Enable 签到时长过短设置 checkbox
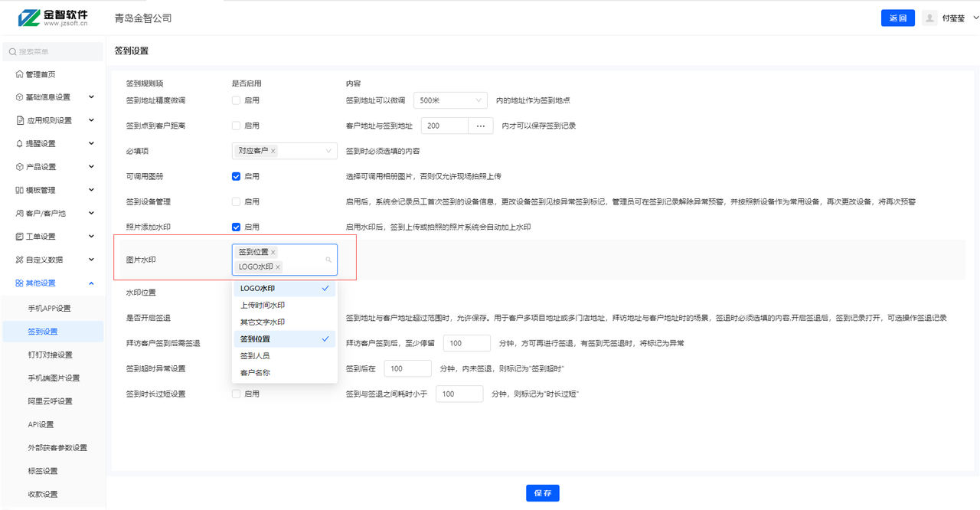Viewport: 980px width, 510px height. coord(237,394)
